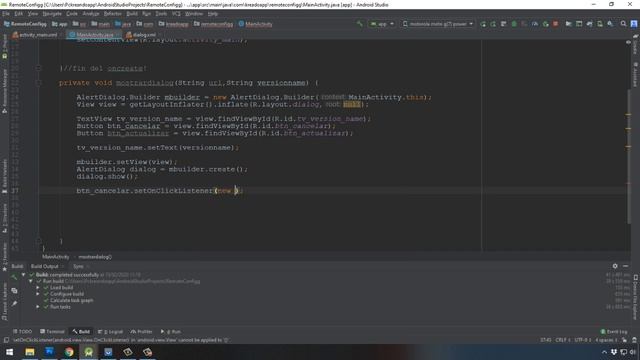Screen dimensions: 640x360
Task: Click MainActivity breadcrumb in navigation bar
Action: (256, 24)
